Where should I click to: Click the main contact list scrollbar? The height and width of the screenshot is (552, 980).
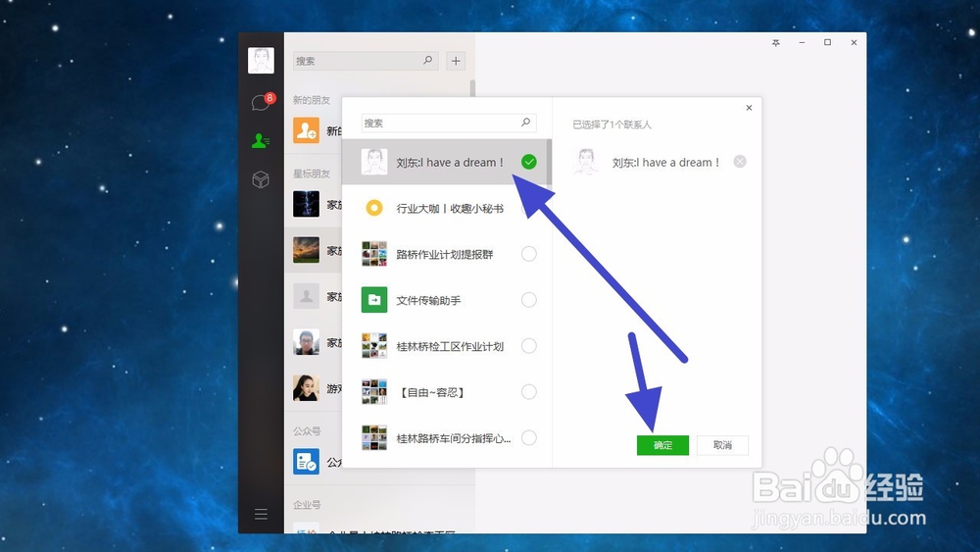pos(472,88)
